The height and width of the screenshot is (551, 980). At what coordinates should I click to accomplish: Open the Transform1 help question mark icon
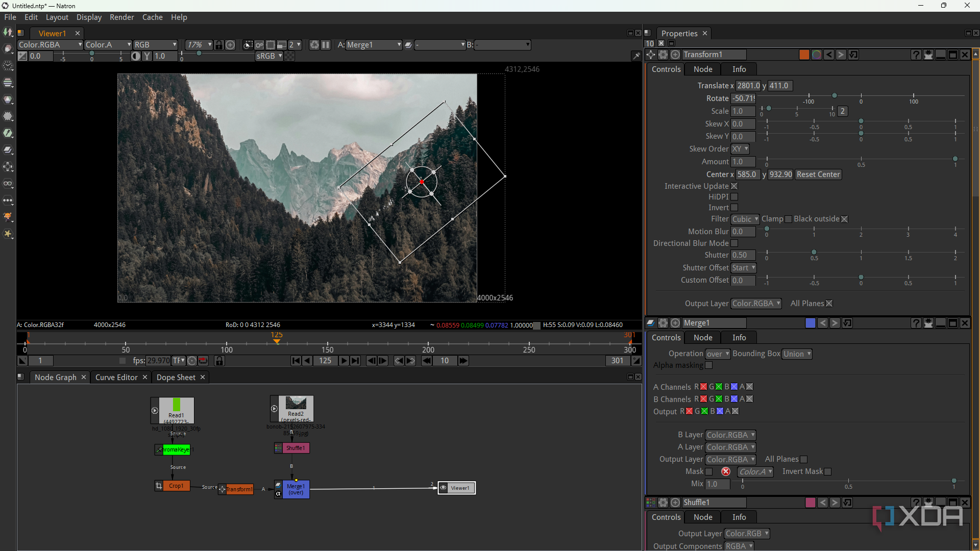point(916,55)
